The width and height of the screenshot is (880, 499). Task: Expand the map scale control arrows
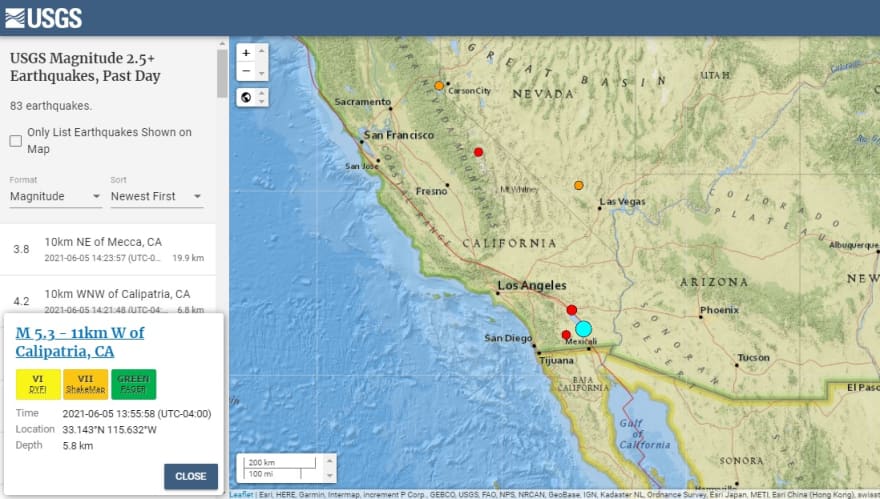pyautogui.click(x=329, y=467)
